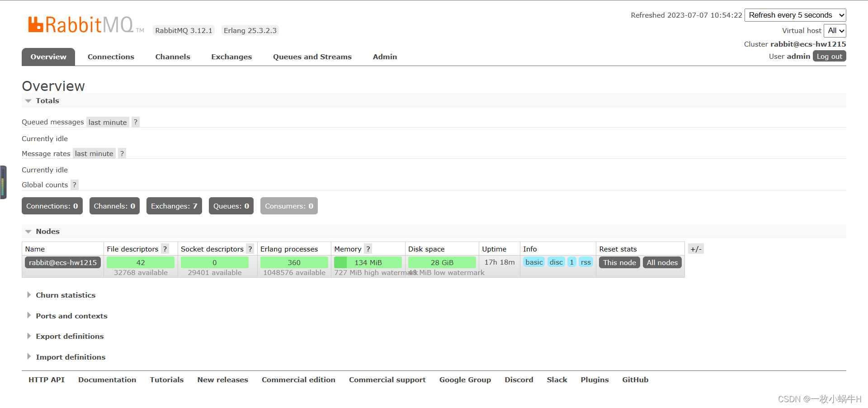The image size is (868, 408).
Task: Open the New releases link
Action: [223, 380]
